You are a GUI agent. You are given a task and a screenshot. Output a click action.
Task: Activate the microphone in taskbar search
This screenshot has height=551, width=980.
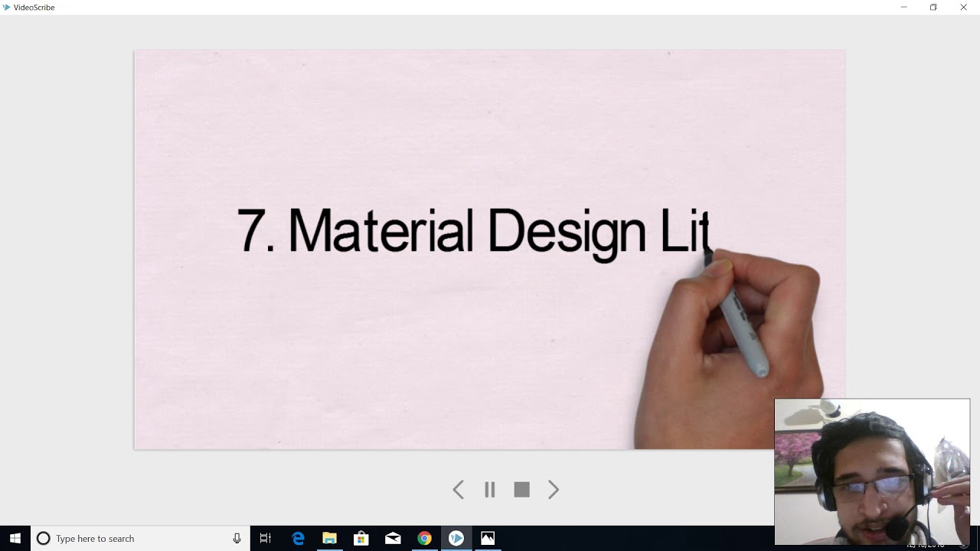coord(237,538)
